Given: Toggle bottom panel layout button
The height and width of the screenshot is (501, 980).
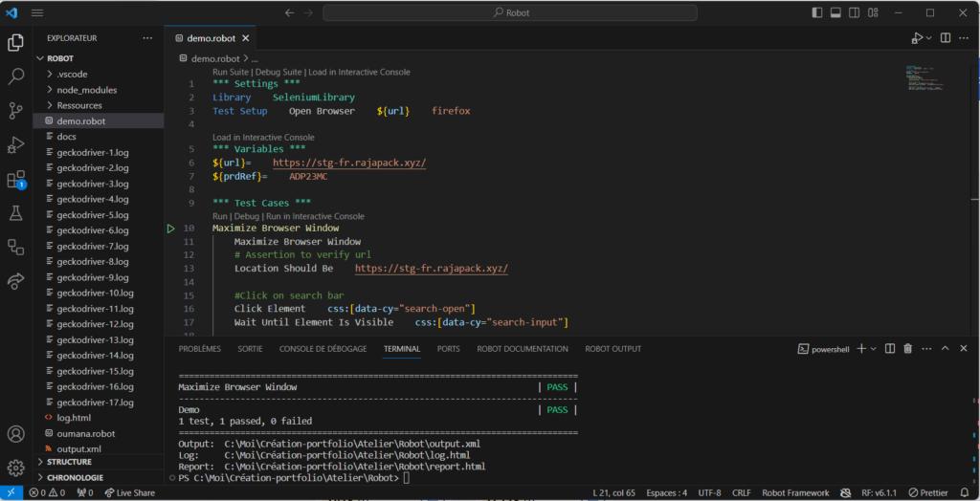Looking at the screenshot, I should (x=835, y=13).
